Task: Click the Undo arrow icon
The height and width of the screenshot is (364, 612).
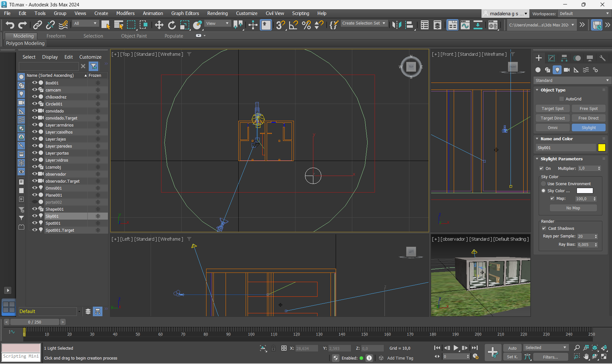Action: (x=10, y=25)
